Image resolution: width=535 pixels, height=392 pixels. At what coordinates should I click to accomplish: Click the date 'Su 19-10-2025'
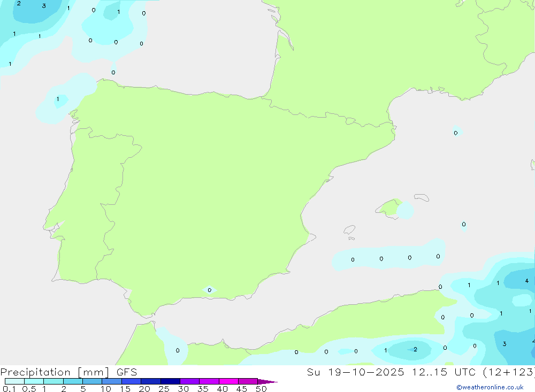click(x=355, y=372)
